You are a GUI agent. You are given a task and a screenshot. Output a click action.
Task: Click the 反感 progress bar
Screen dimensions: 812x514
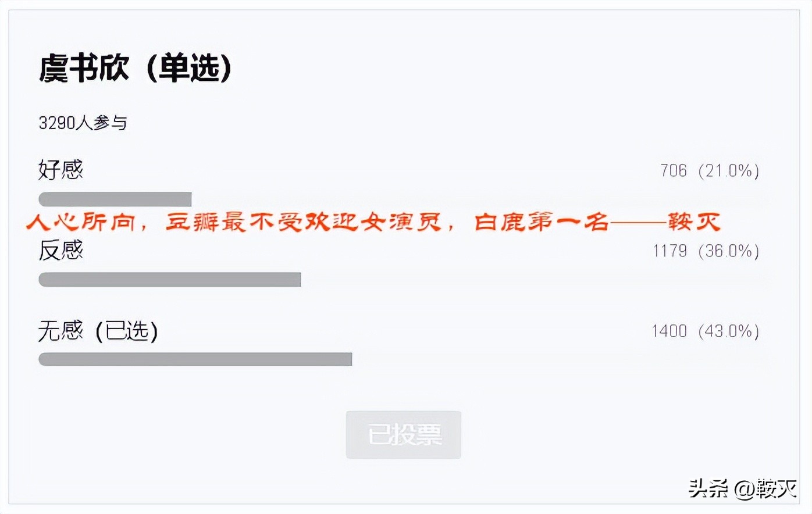[169, 280]
